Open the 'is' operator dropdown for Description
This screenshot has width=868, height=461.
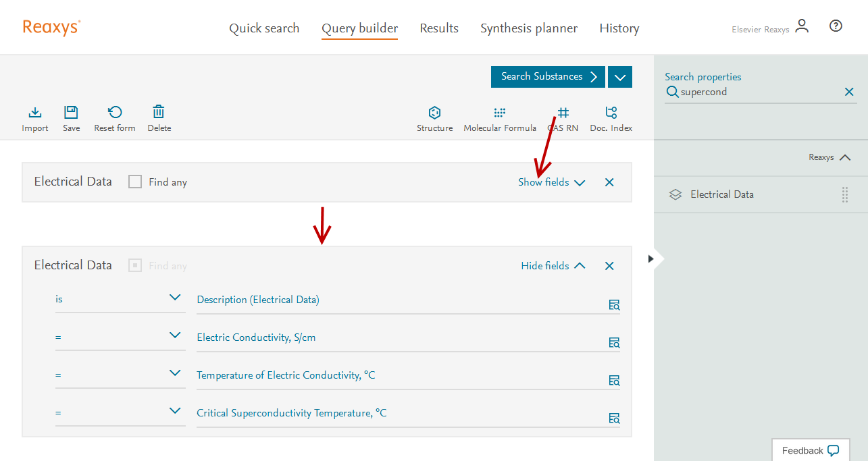click(x=119, y=298)
